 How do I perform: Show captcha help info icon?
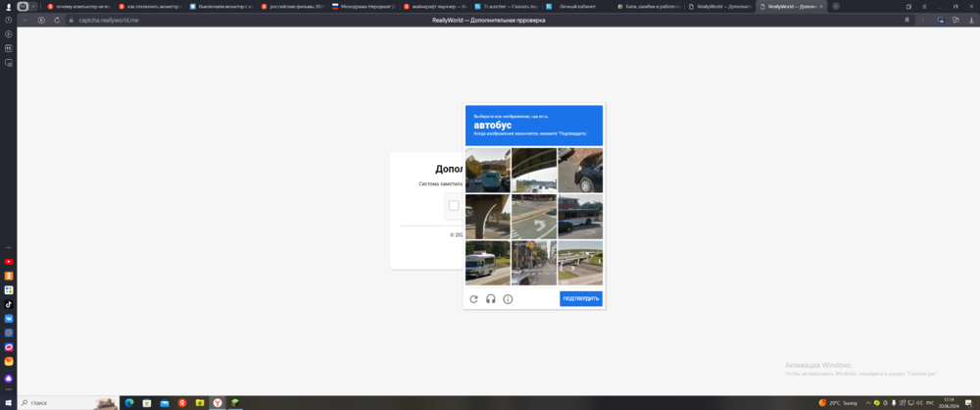[x=508, y=299]
